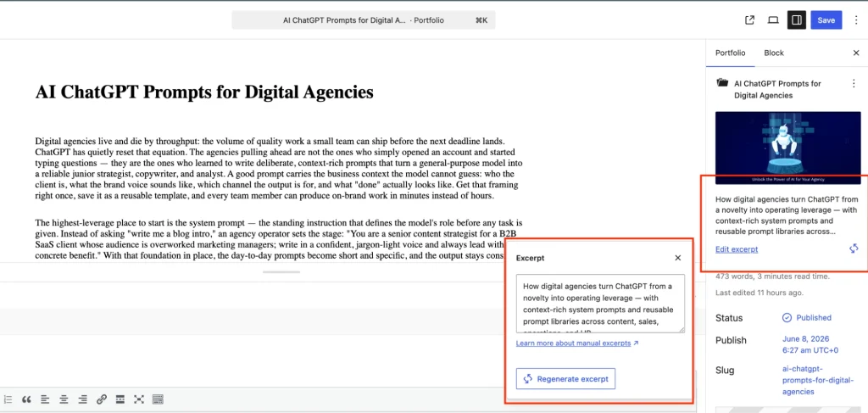Switch to the Portfolio tab
Screen dimensions: 868x413
(x=730, y=53)
